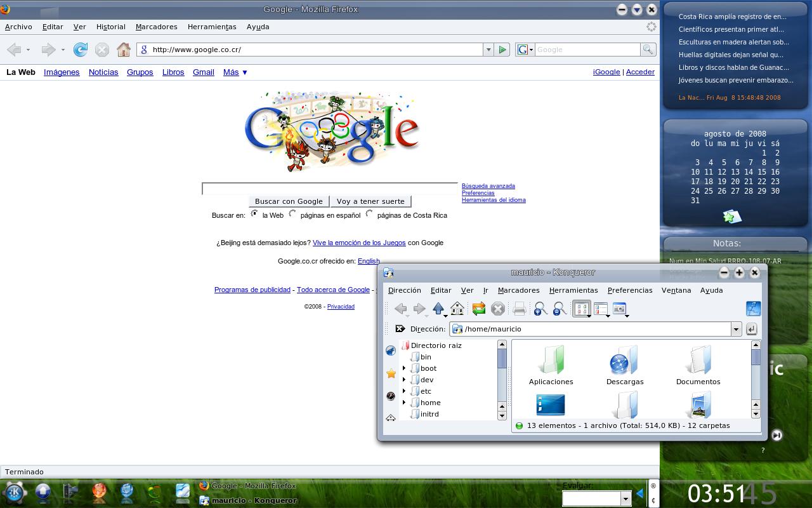Click the go arrow beside Konqueror's address field

point(752,329)
